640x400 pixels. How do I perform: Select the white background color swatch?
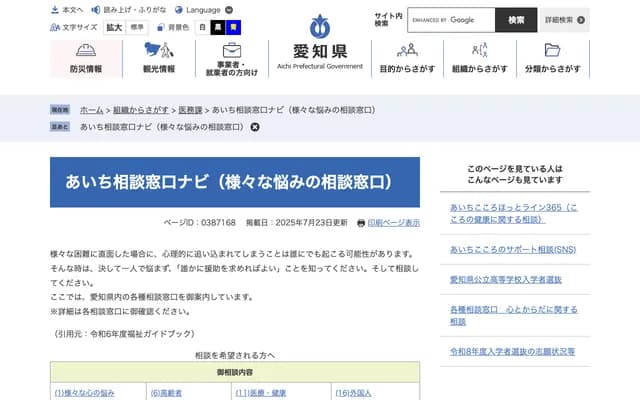click(x=202, y=27)
